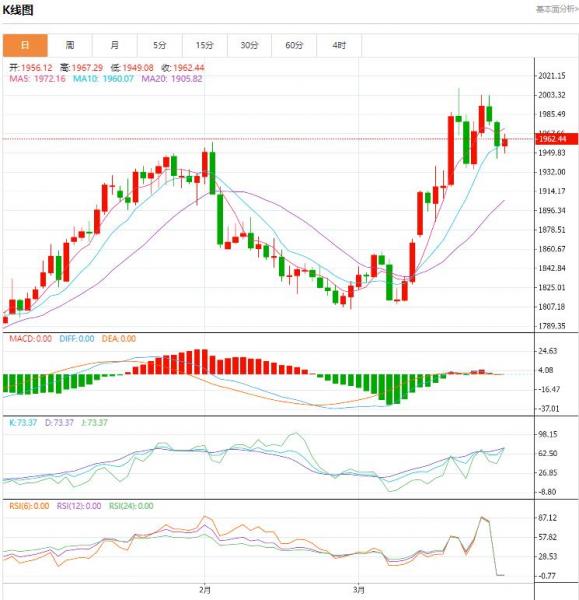Select the 60分 timeframe tab
This screenshot has width=579, height=600.
[294, 45]
